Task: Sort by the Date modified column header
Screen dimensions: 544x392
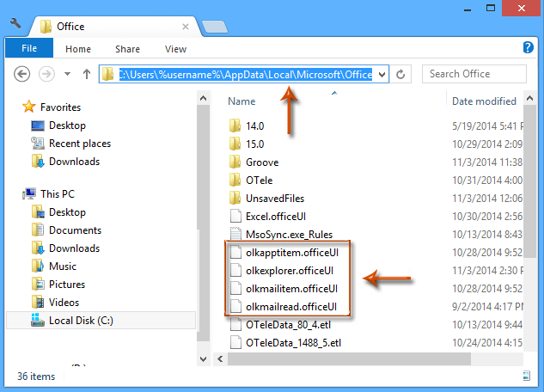Action: (484, 101)
